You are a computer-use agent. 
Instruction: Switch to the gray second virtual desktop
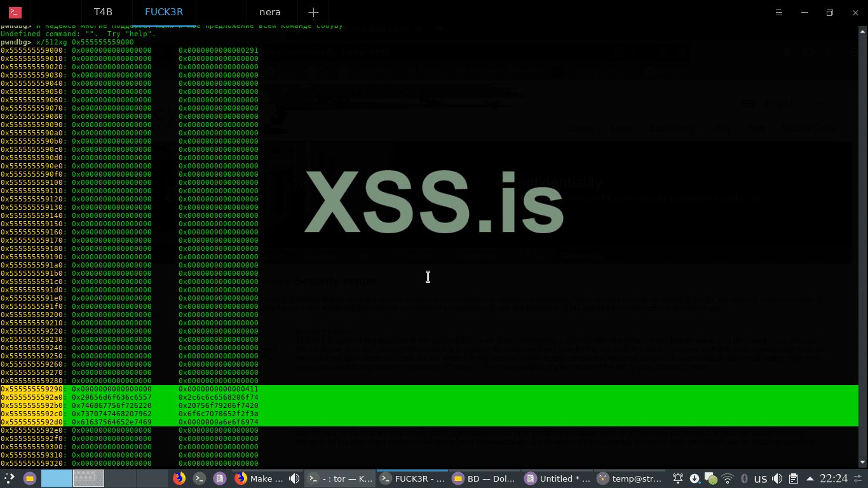point(88,478)
